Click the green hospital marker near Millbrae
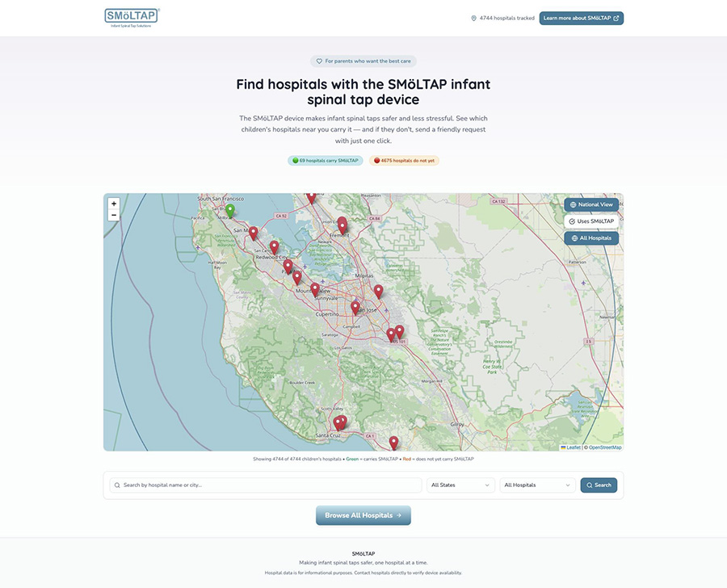The height and width of the screenshot is (588, 727). click(230, 211)
